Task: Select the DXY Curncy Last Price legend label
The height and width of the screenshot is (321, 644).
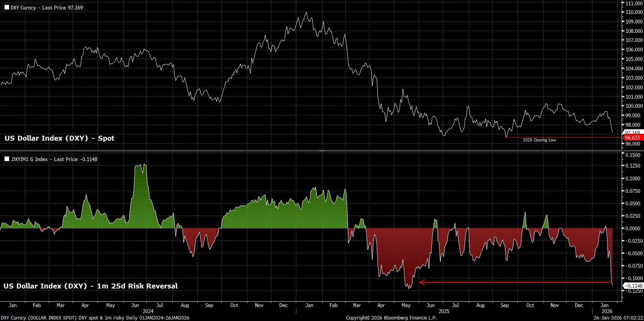Action: (46, 8)
